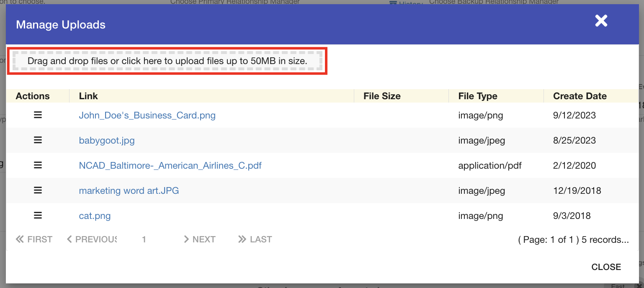Click the file upload drop zone
This screenshot has height=288, width=644.
click(167, 61)
